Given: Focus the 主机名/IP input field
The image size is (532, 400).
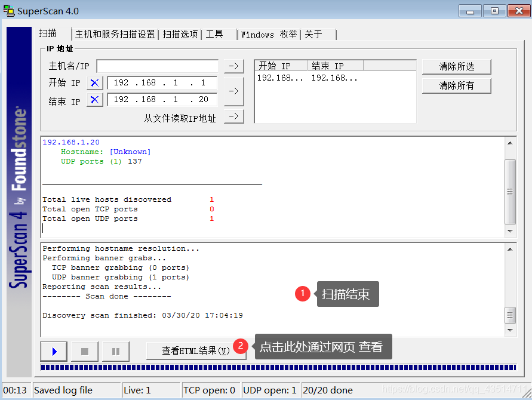Looking at the screenshot, I should click(x=158, y=66).
